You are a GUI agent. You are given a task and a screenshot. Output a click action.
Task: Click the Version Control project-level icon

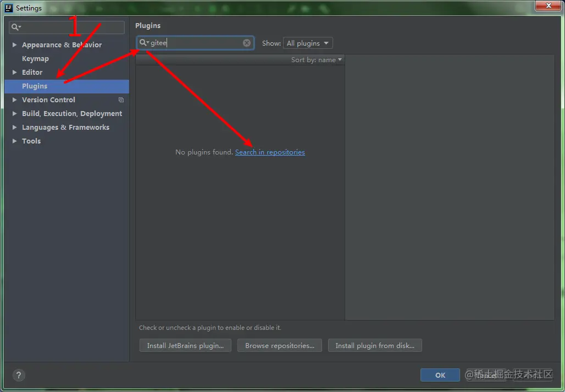click(121, 100)
